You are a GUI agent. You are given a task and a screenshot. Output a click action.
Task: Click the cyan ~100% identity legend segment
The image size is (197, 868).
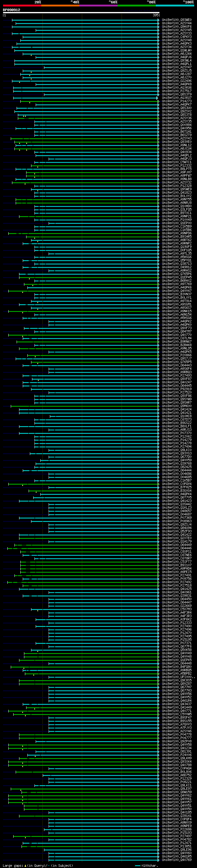coord(175,6)
